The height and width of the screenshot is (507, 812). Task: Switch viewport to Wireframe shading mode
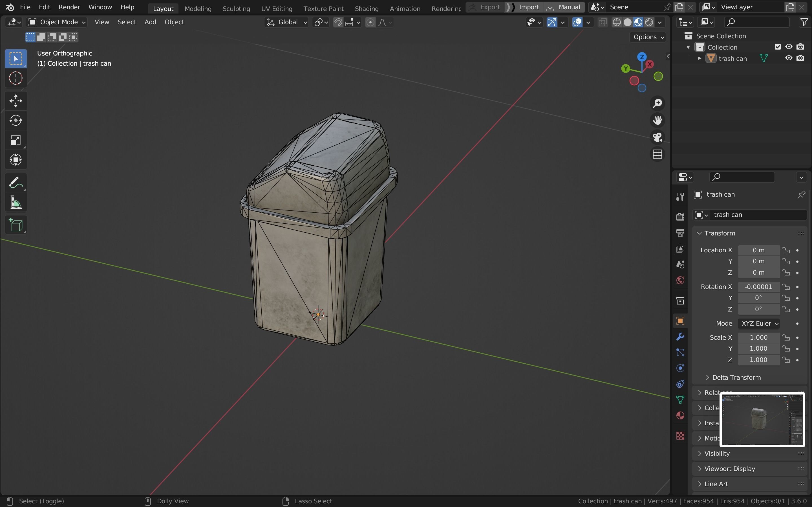[x=617, y=22]
